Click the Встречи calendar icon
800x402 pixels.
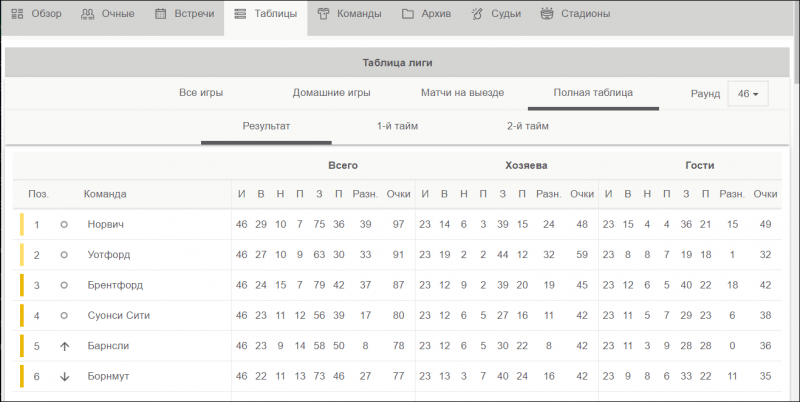tap(161, 14)
